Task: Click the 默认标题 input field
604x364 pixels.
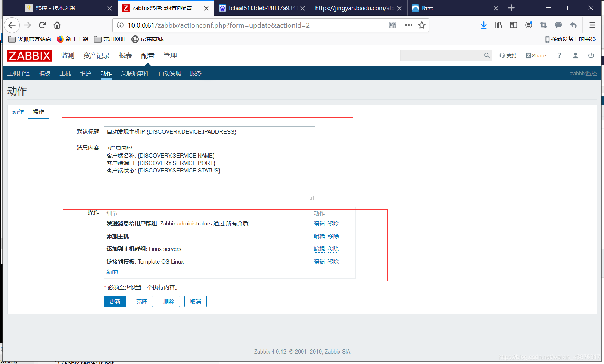Action: coord(209,132)
